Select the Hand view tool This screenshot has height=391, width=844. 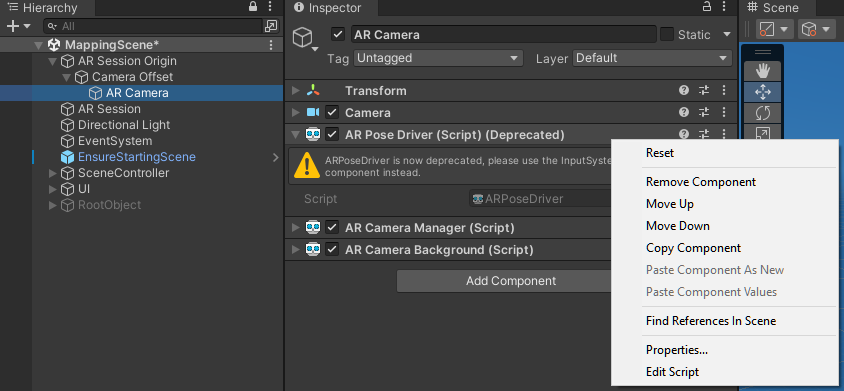point(763,71)
